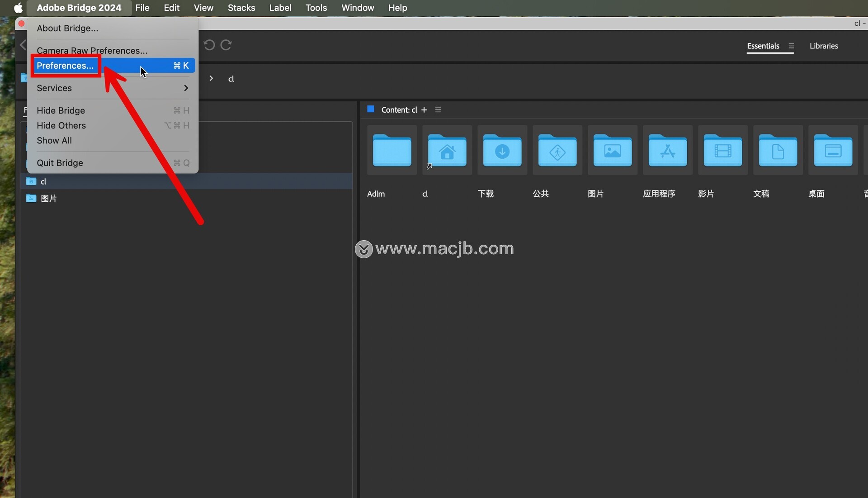Viewport: 868px width, 498px height.
Task: Switch to the Essentials workspace
Action: (x=763, y=46)
